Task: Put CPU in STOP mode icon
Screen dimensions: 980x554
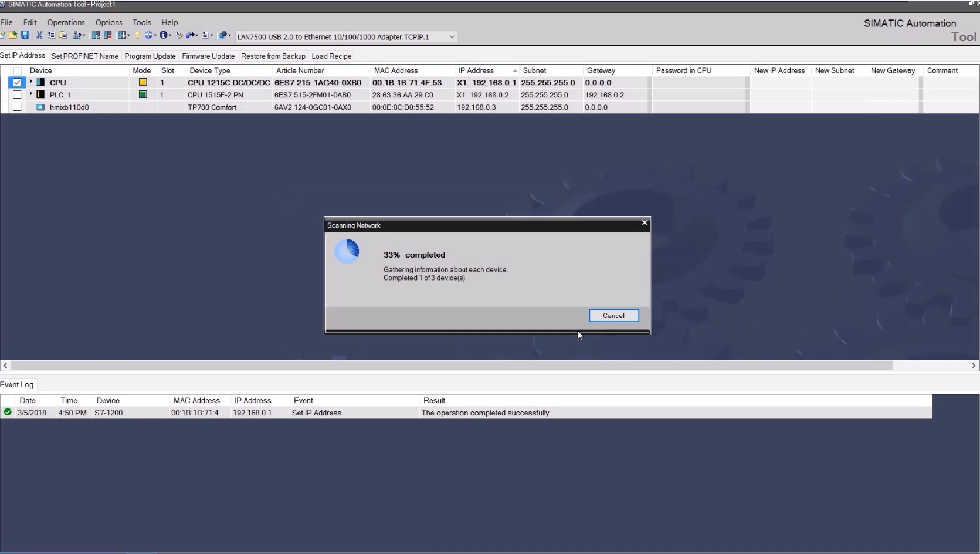Action: (107, 35)
